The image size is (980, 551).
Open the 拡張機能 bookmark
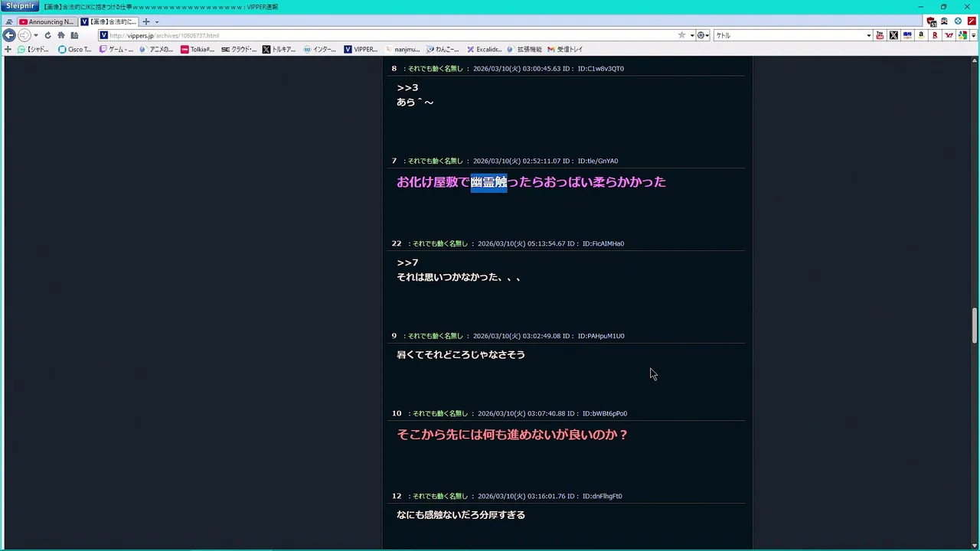(x=524, y=49)
